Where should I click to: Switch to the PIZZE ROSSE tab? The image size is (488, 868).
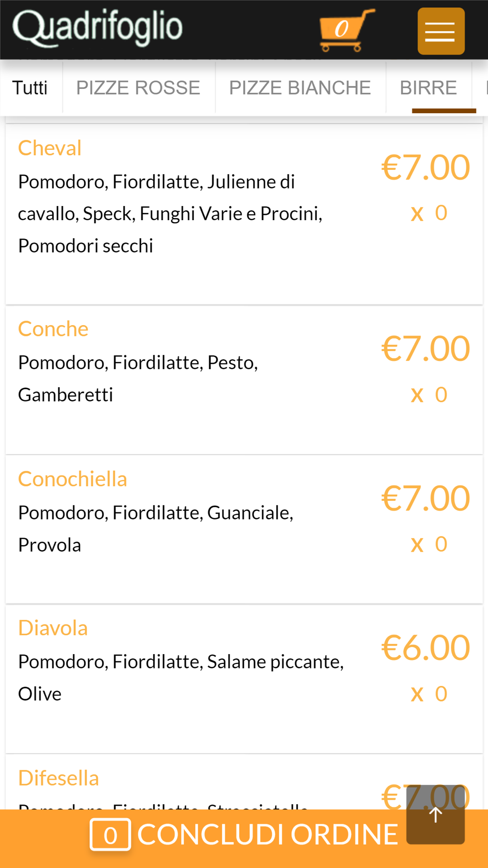[x=138, y=88]
